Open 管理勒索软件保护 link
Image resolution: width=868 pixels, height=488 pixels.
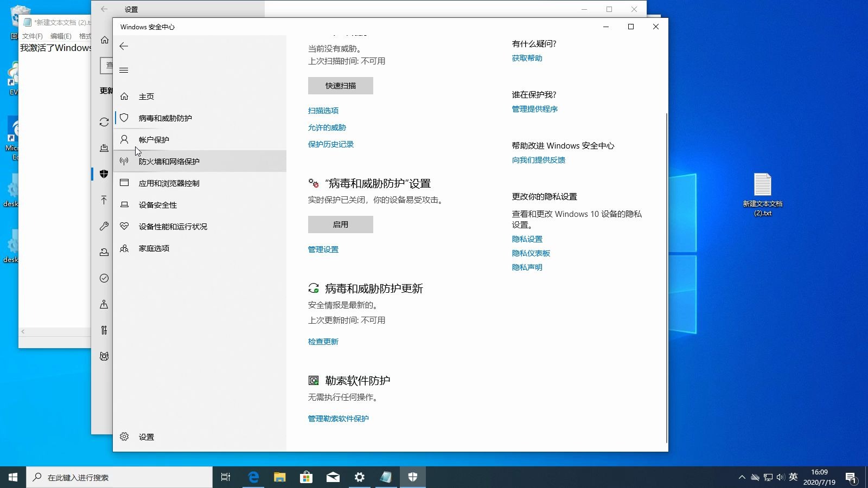[x=339, y=419]
